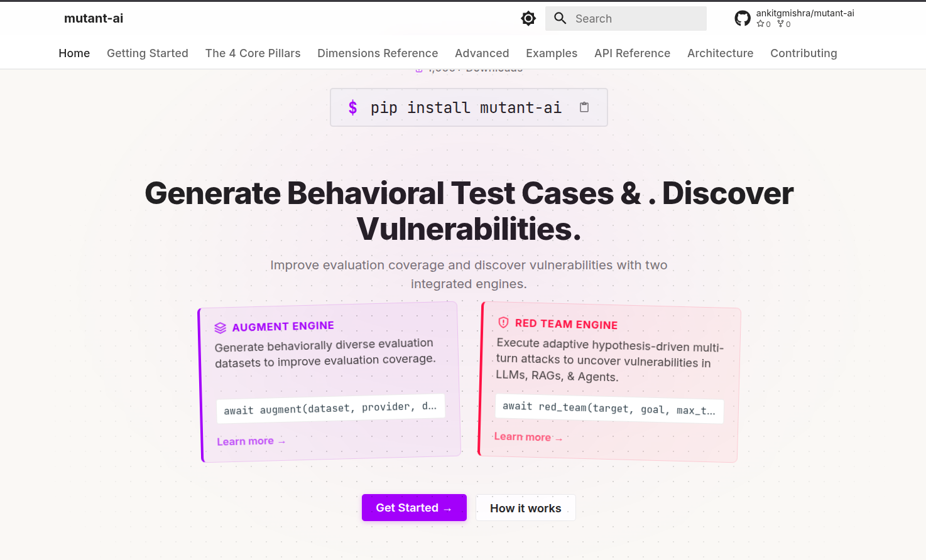Click the await augment code snippet

[330, 408]
